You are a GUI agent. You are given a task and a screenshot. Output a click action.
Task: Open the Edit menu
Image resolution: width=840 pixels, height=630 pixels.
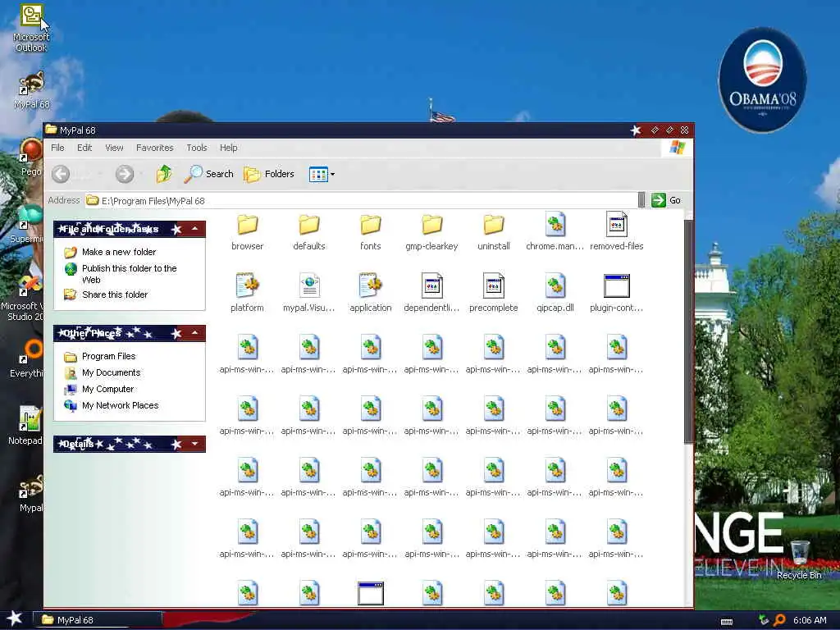[x=84, y=148]
